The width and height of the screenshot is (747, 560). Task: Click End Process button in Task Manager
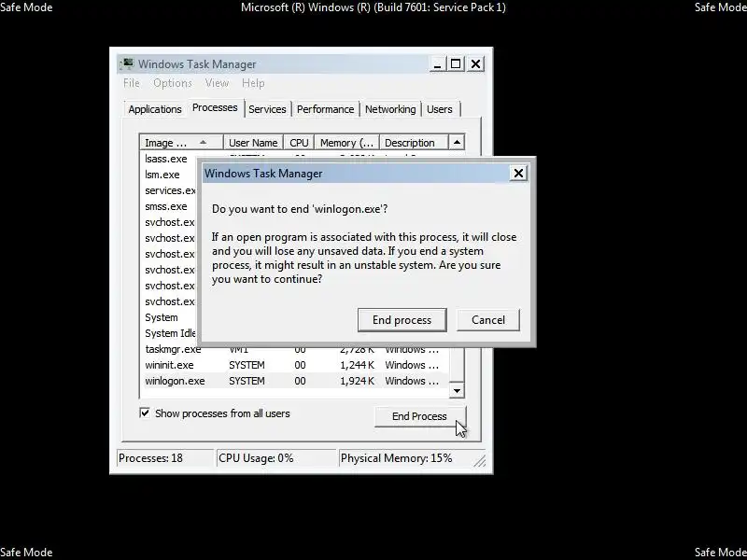[419, 416]
